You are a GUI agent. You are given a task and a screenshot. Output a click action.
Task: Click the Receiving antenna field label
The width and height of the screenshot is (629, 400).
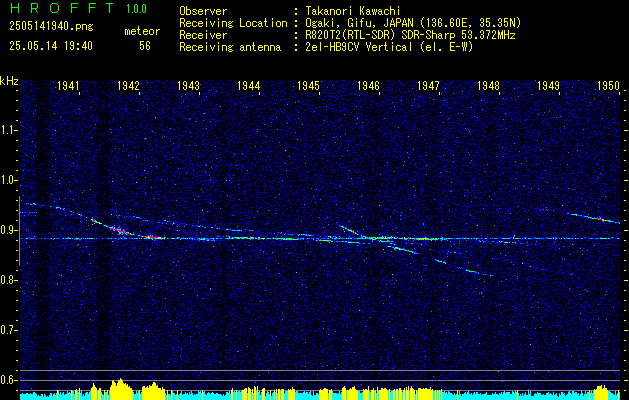pyautogui.click(x=230, y=47)
